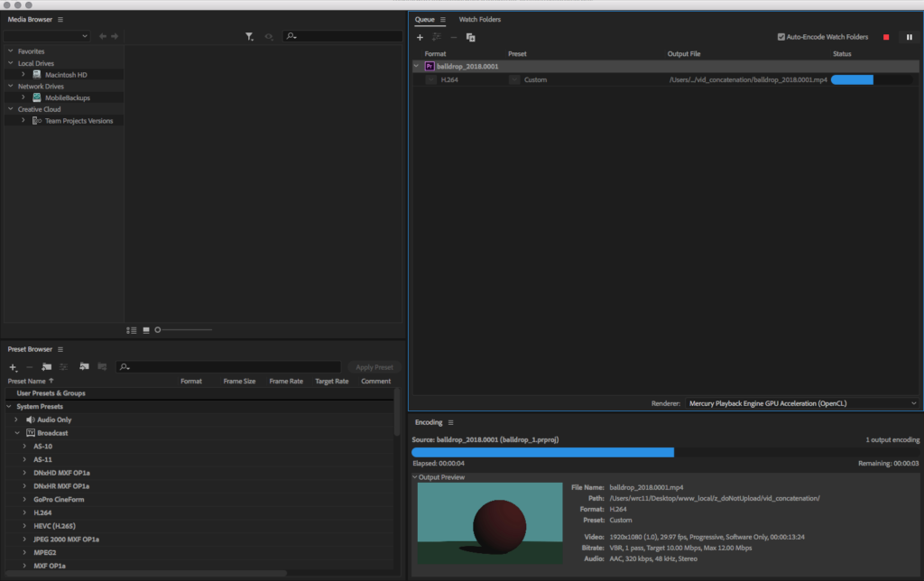Open the Preset Browser panel menu
The image size is (924, 581).
click(x=60, y=349)
